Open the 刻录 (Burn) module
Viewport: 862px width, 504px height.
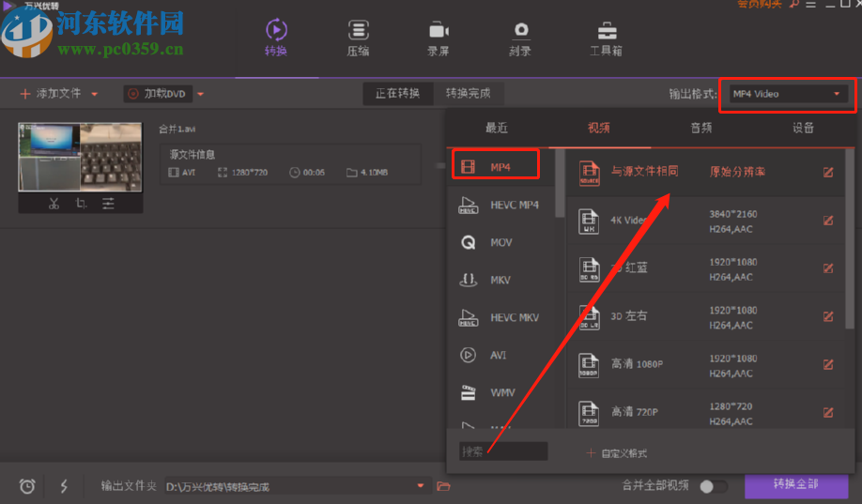[520, 38]
